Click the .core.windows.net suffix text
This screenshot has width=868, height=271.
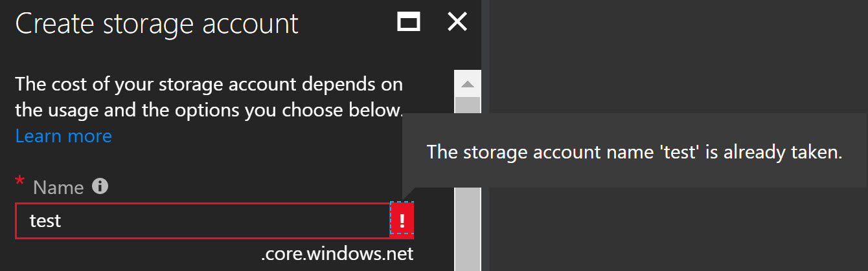coord(337,254)
